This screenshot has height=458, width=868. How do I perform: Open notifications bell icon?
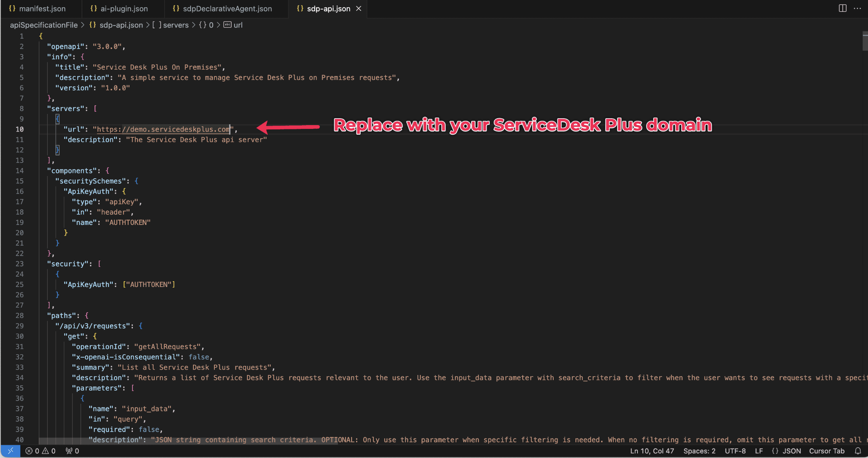coord(858,451)
